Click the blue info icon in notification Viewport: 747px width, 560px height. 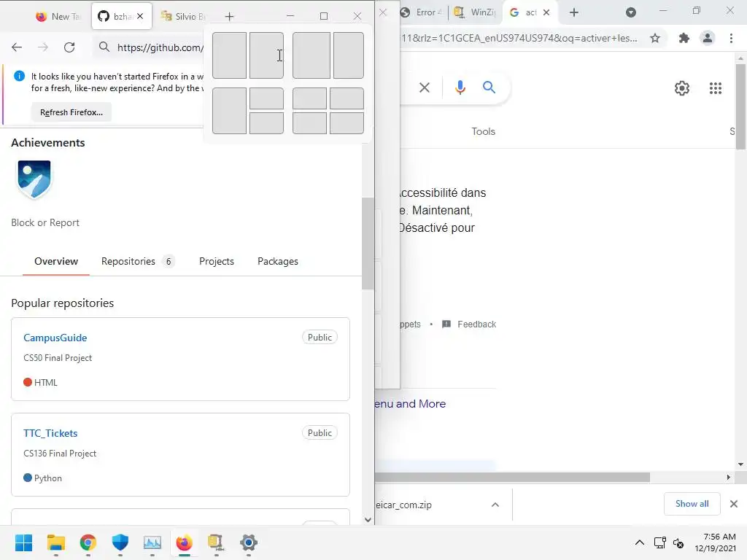click(19, 76)
